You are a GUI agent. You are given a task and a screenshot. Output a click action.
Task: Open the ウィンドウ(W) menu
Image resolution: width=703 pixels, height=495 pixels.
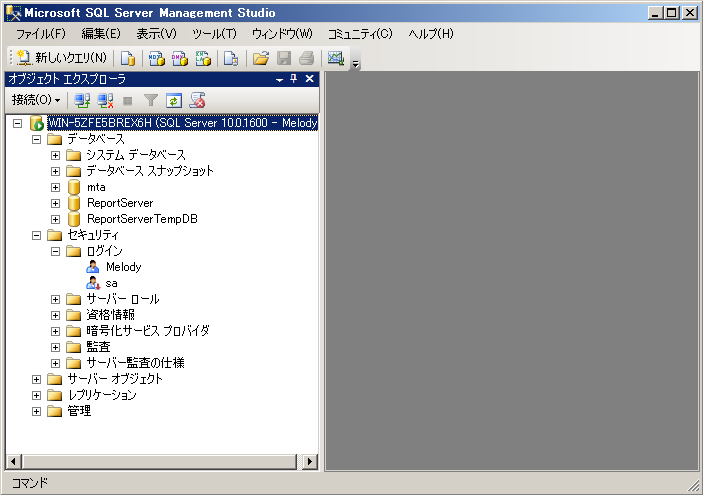pyautogui.click(x=282, y=34)
